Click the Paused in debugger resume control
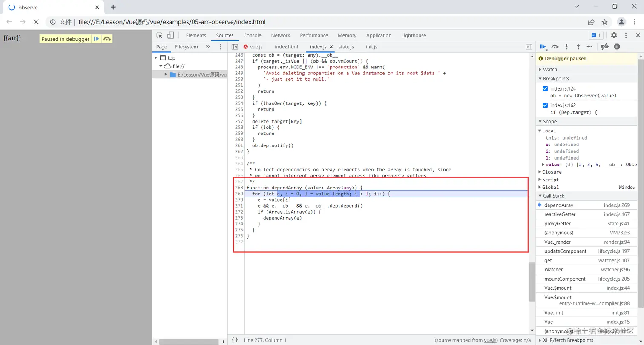This screenshot has width=644, height=345. pos(96,38)
